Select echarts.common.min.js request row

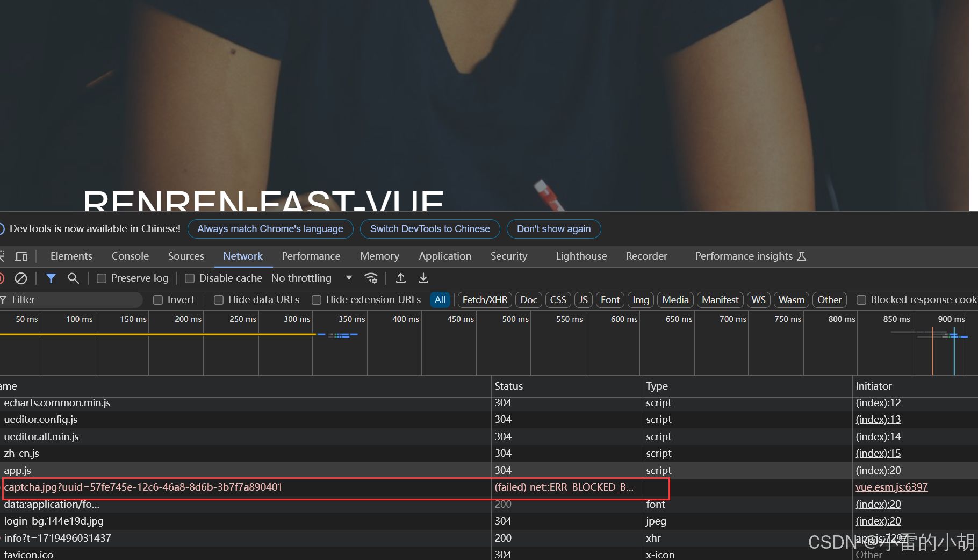coord(489,403)
